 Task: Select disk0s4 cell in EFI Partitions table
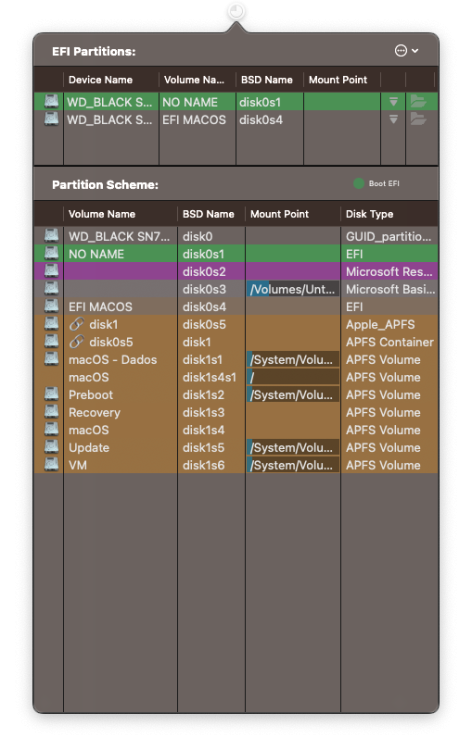(261, 120)
